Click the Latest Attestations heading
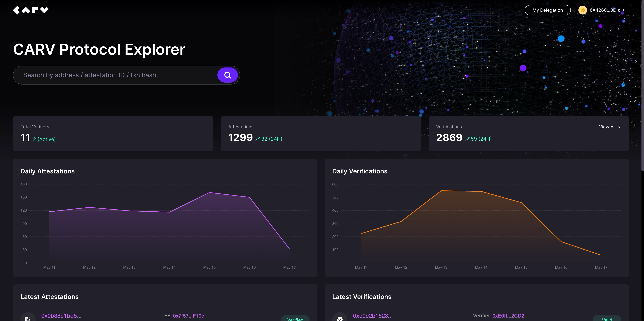Image resolution: width=644 pixels, height=321 pixels. point(50,297)
